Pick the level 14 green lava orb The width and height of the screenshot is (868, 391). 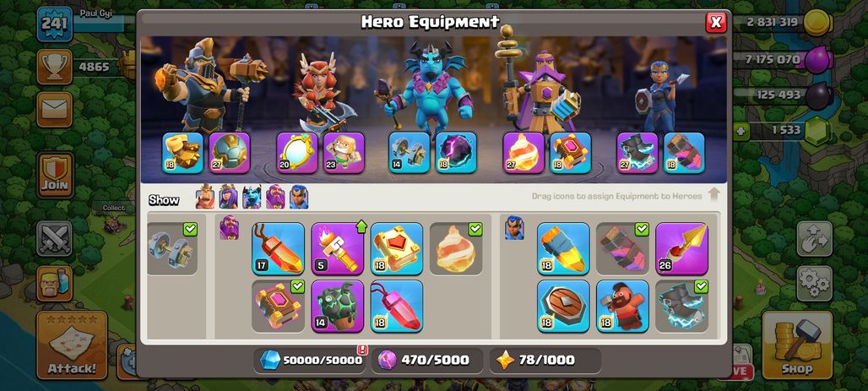(337, 307)
